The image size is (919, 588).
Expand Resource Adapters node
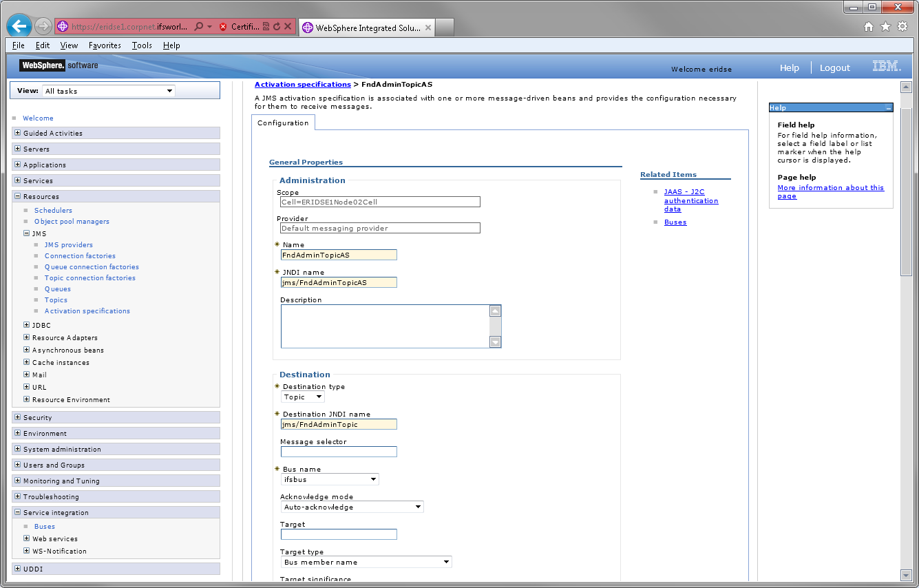(27, 337)
